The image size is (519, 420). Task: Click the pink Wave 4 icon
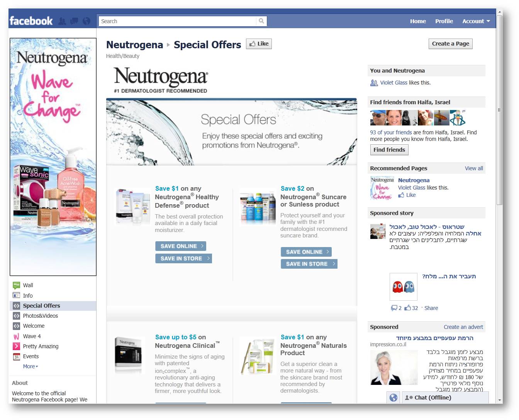(16, 336)
